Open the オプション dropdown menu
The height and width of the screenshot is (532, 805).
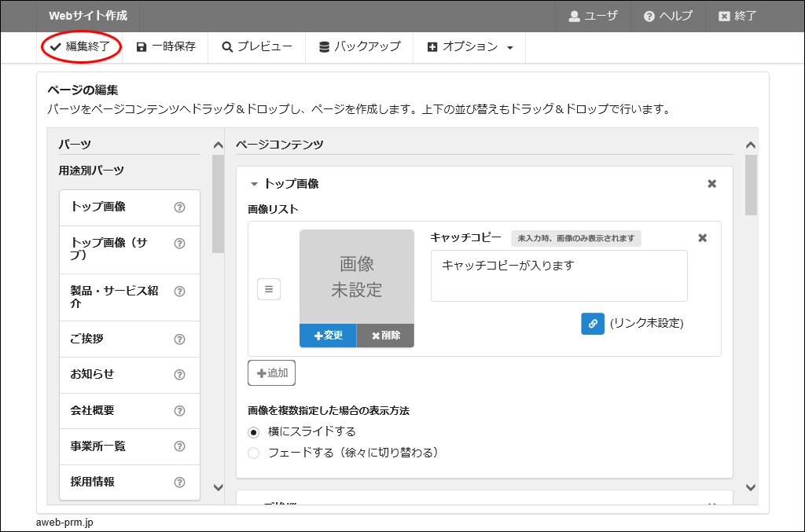470,47
